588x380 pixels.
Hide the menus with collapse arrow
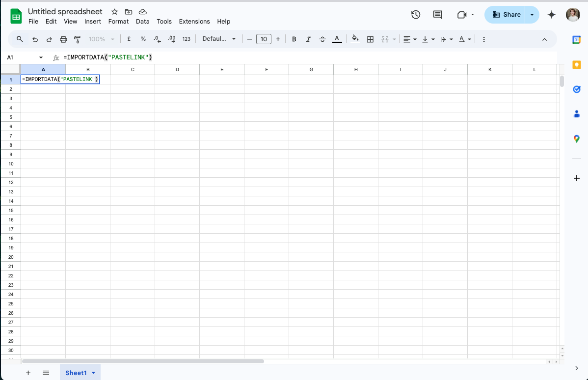[544, 39]
